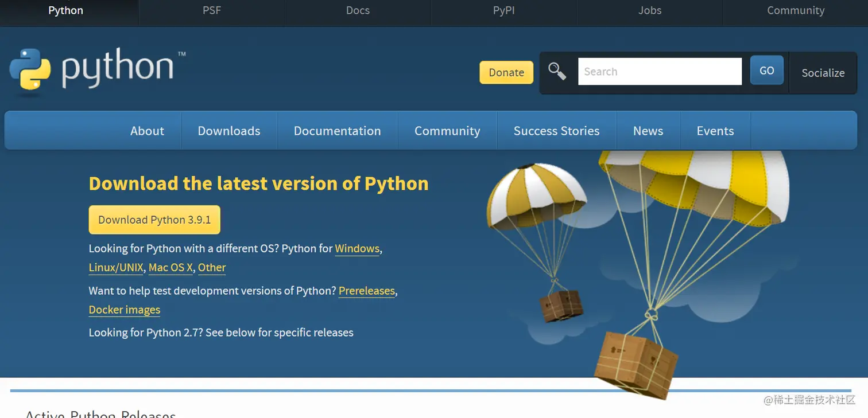Viewport: 868px width, 418px height.
Task: Open the Community item in main navigation
Action: click(447, 131)
